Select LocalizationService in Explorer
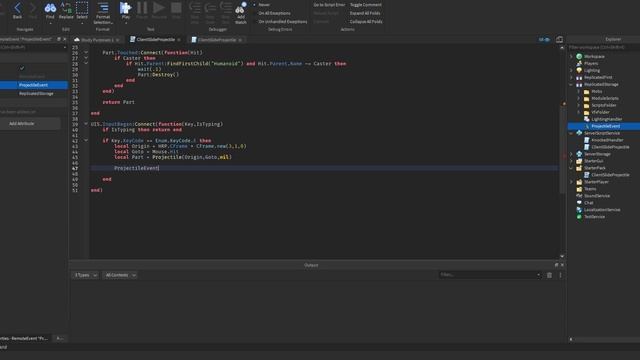The height and width of the screenshot is (360, 640). pyautogui.click(x=602, y=209)
